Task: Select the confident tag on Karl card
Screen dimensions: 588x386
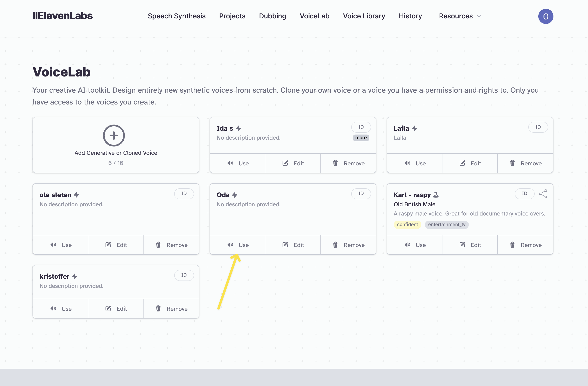Action: [407, 224]
